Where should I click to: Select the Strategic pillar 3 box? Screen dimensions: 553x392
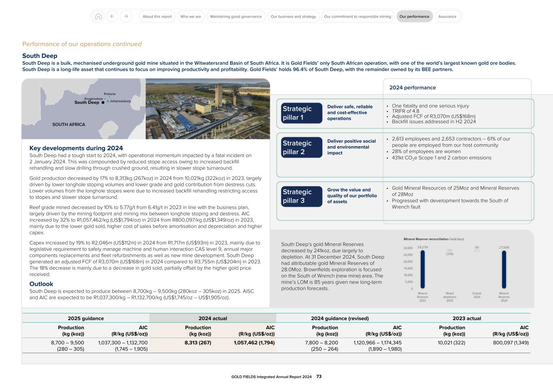(x=301, y=196)
